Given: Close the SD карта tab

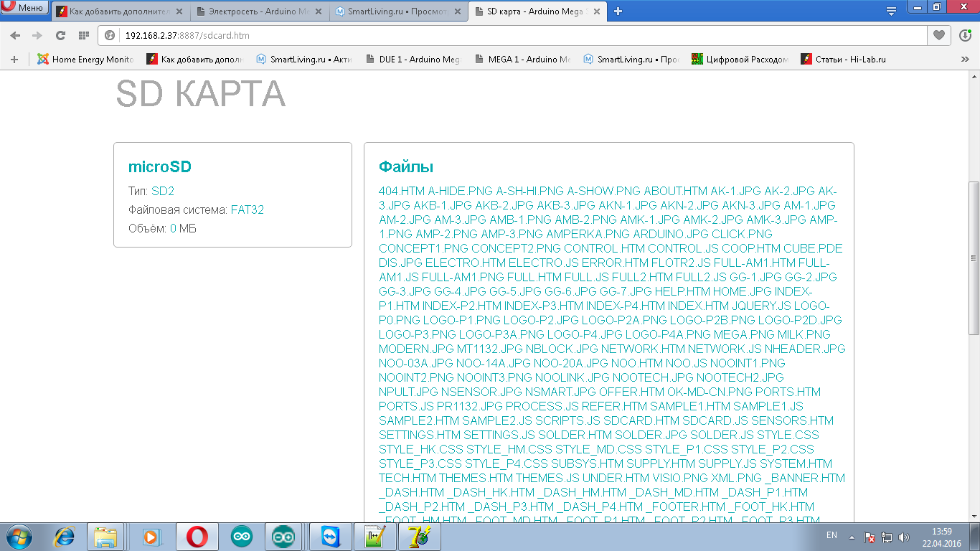Looking at the screenshot, I should point(597,11).
